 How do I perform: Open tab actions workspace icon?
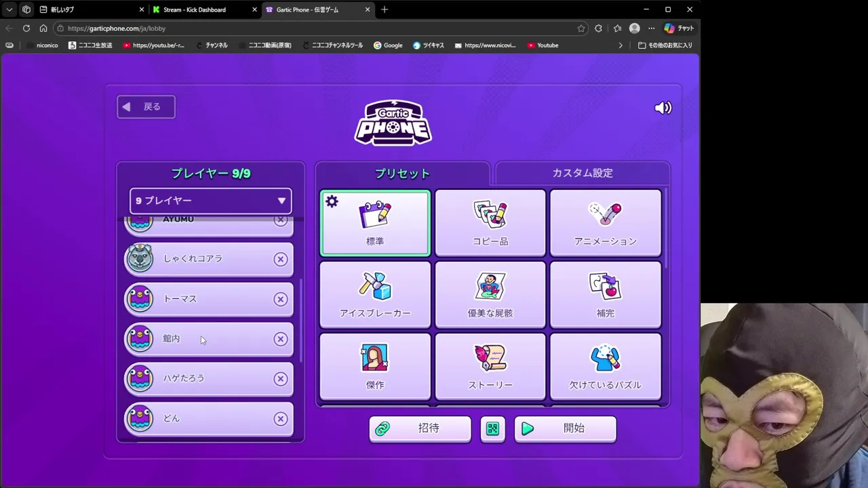(26, 9)
